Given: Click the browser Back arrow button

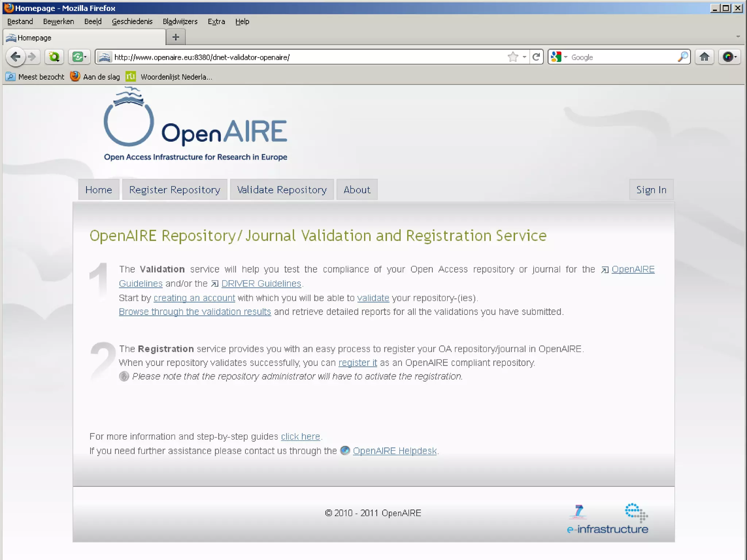Looking at the screenshot, I should coord(15,57).
